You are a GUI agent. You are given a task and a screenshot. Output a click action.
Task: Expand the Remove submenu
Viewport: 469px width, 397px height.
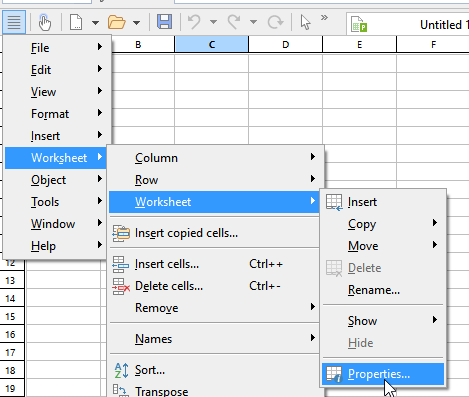[214, 308]
